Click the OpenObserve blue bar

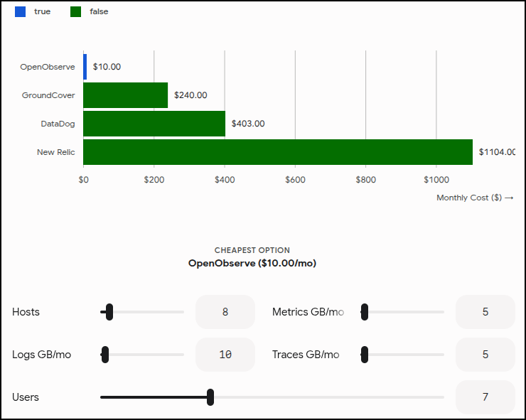coord(85,67)
